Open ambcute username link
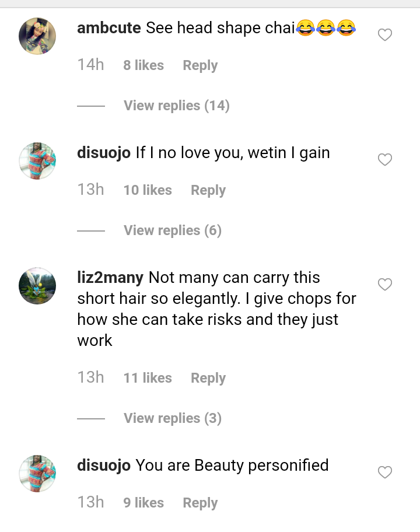The width and height of the screenshot is (420, 532). [x=109, y=28]
